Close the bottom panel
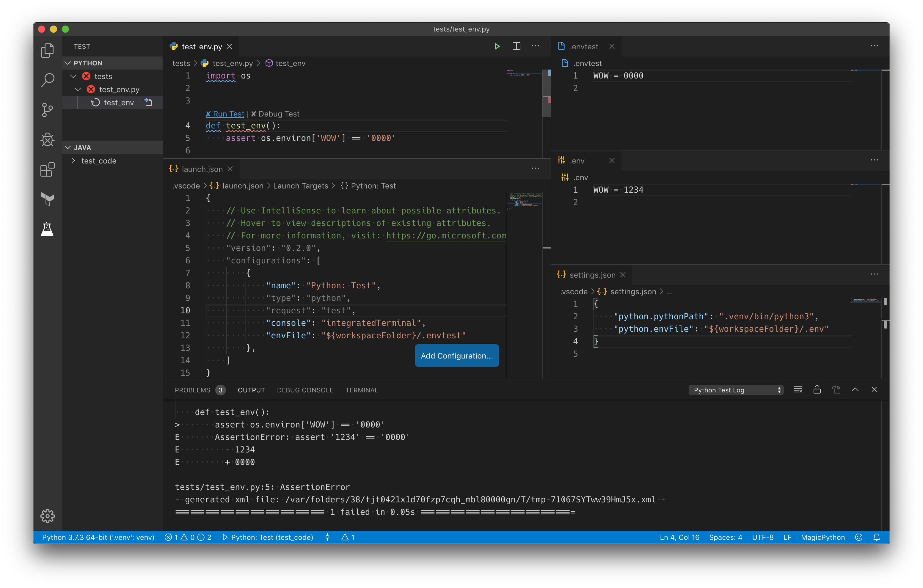Image resolution: width=923 pixels, height=588 pixels. point(874,390)
